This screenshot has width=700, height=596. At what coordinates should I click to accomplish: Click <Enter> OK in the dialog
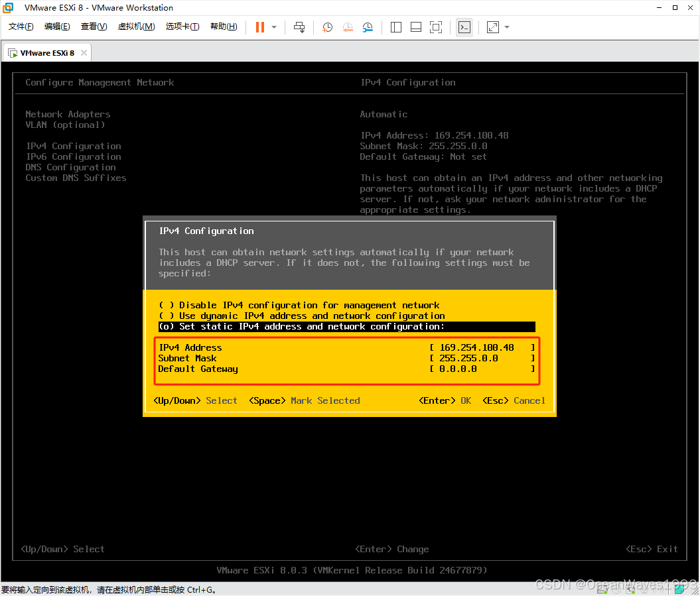[445, 400]
